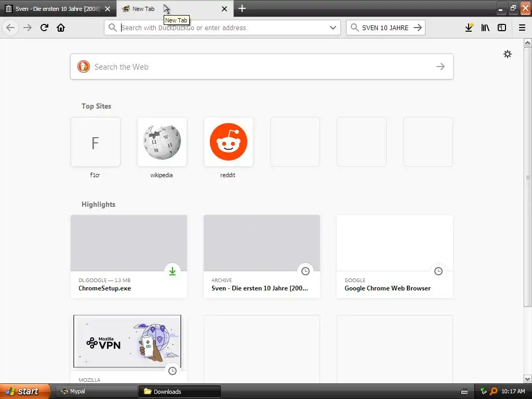Open the reddit top site tile
532x399 pixels.
tap(229, 142)
